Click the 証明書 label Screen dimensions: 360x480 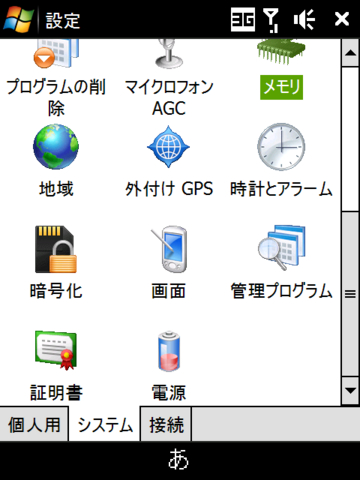point(56,392)
